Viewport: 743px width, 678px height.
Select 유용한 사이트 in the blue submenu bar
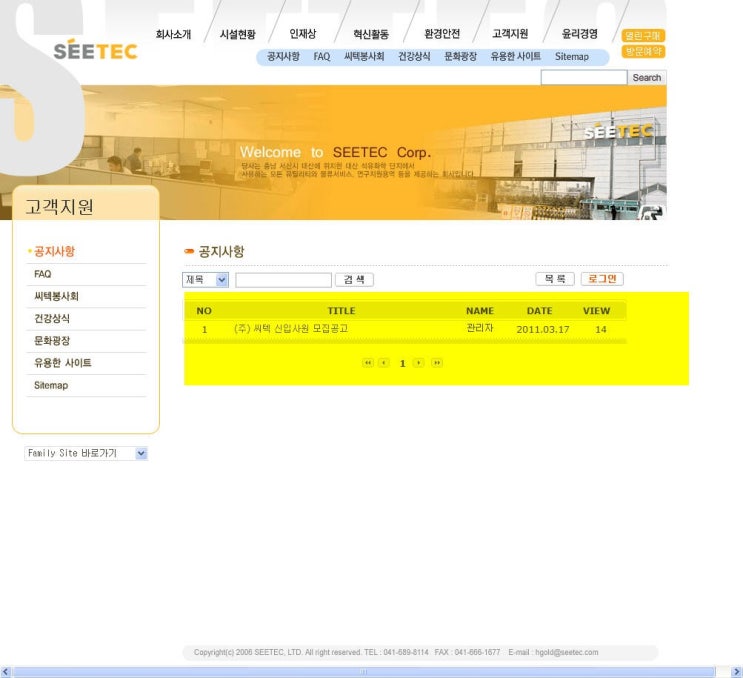516,56
